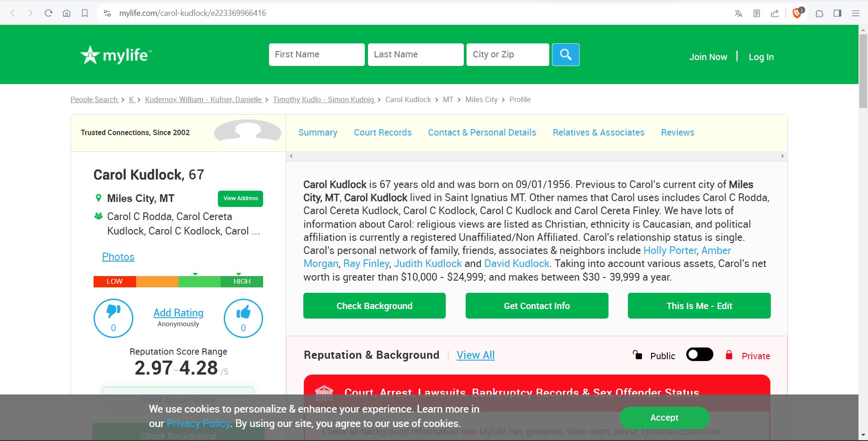Open the Reviews tab

[677, 132]
